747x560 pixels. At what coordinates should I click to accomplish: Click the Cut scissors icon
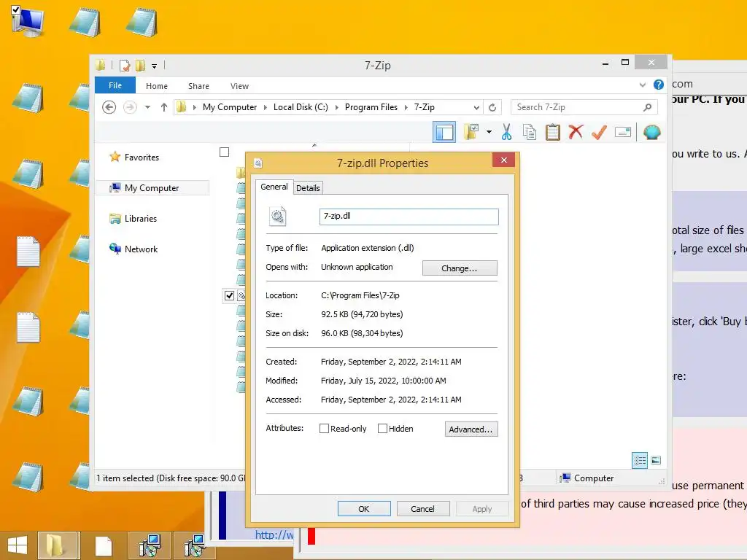pyautogui.click(x=506, y=132)
